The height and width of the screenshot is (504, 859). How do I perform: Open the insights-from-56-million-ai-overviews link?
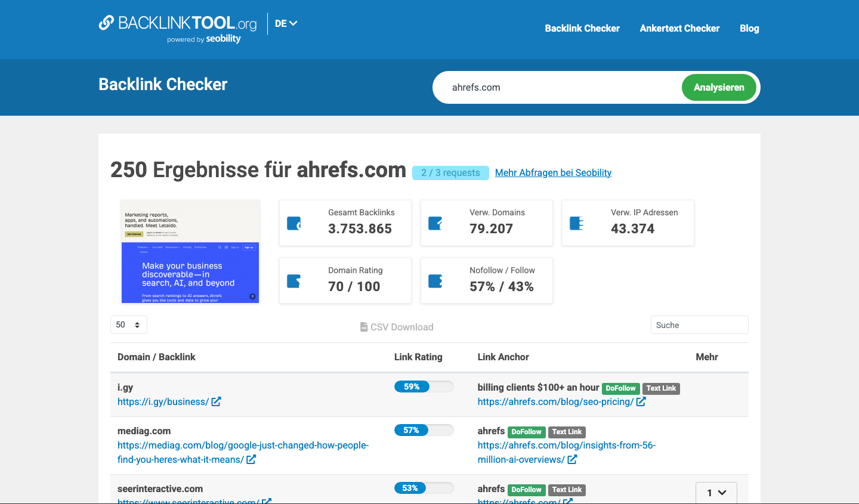click(x=566, y=452)
